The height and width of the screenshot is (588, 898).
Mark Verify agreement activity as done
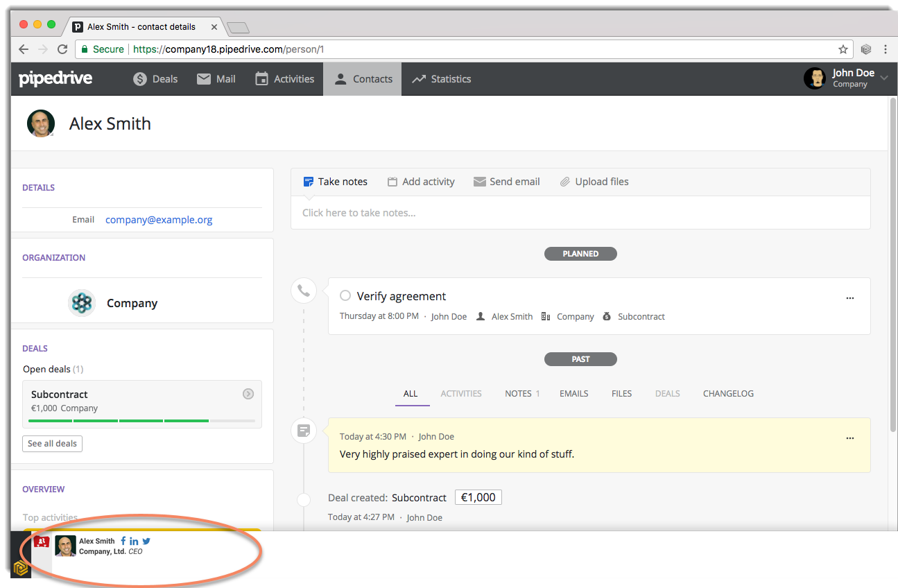tap(345, 296)
